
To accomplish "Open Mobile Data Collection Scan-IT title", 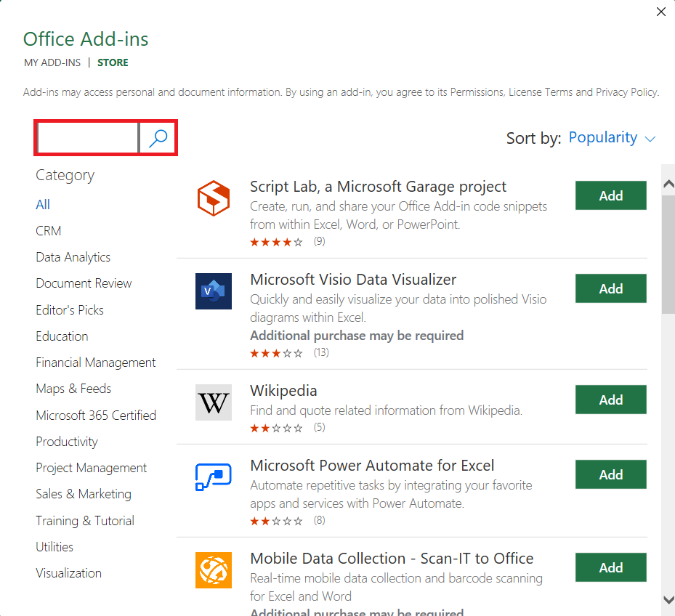I will (x=392, y=559).
